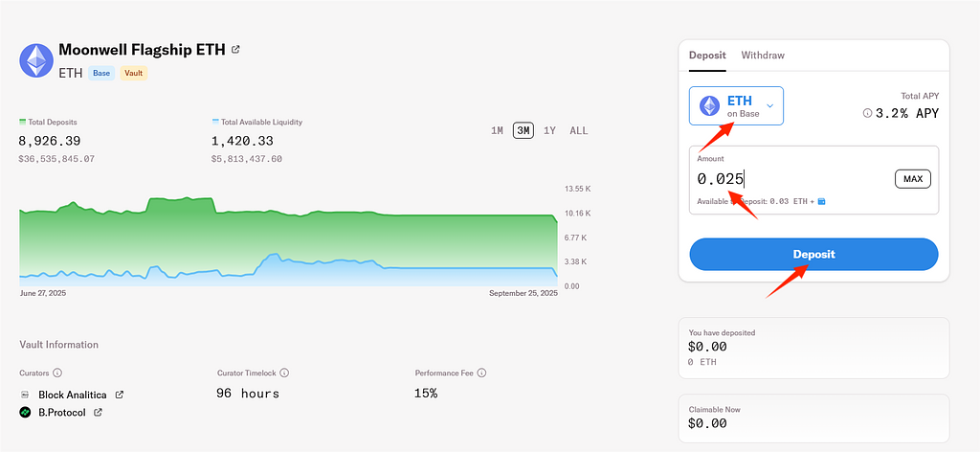The height and width of the screenshot is (452, 980).
Task: Click the info icon beside 3.2% APY
Action: click(x=867, y=113)
